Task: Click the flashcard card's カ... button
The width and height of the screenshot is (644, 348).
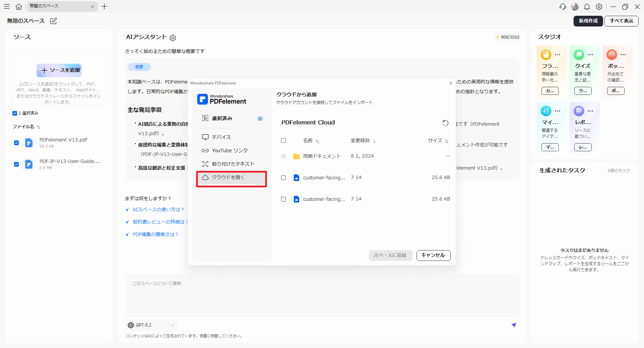Action: (x=550, y=91)
